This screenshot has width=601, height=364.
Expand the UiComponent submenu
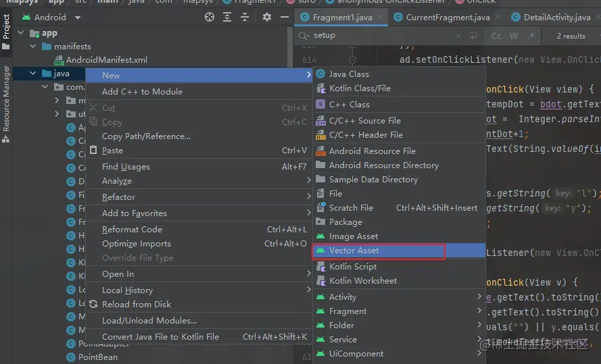[x=400, y=353]
